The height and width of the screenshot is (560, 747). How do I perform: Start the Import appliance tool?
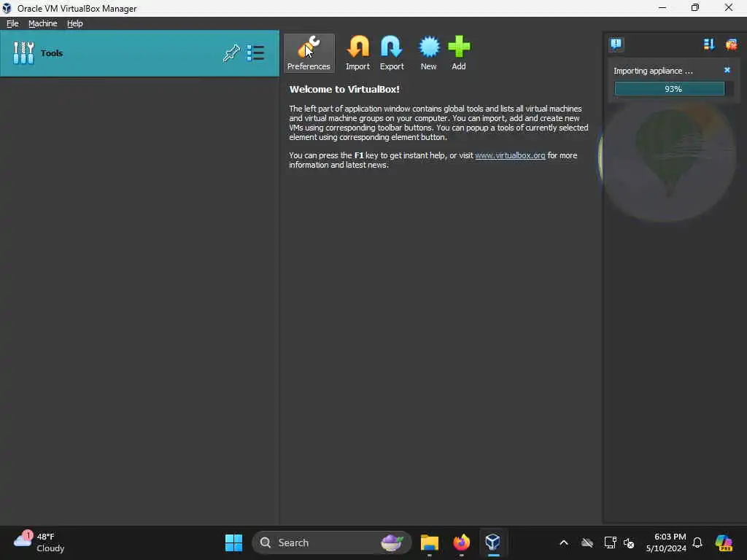click(357, 52)
